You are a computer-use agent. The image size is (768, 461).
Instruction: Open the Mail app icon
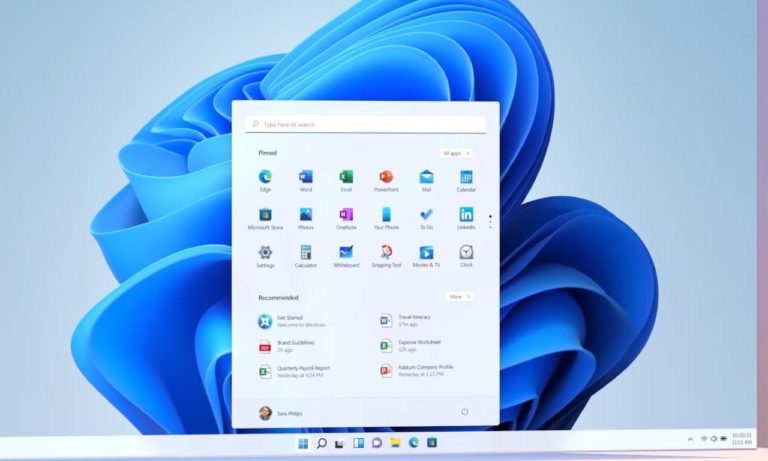[x=426, y=181]
